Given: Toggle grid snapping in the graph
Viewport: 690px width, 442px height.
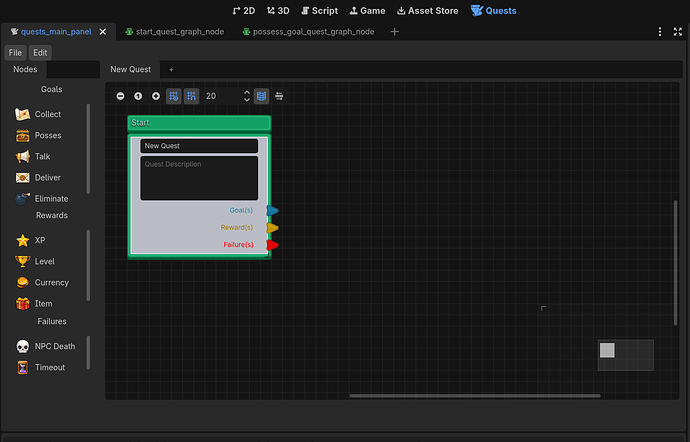Looking at the screenshot, I should click(191, 96).
